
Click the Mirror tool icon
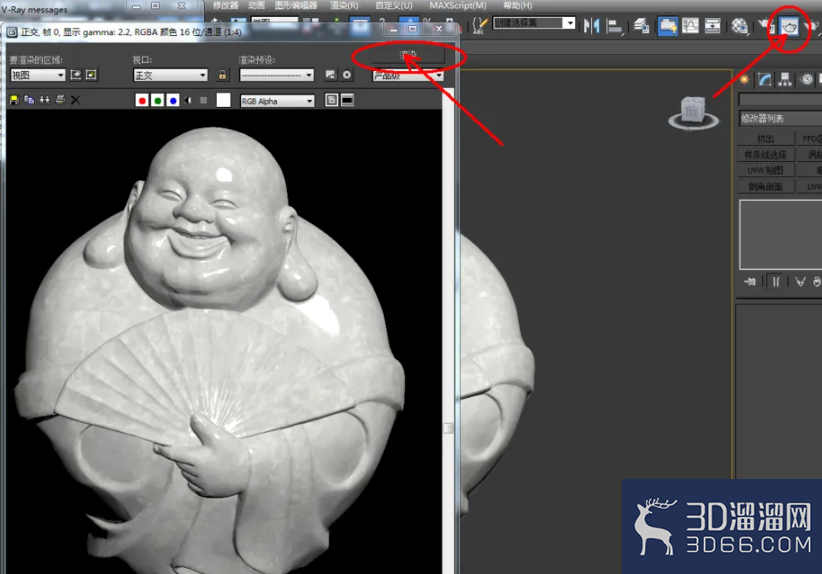tap(591, 25)
